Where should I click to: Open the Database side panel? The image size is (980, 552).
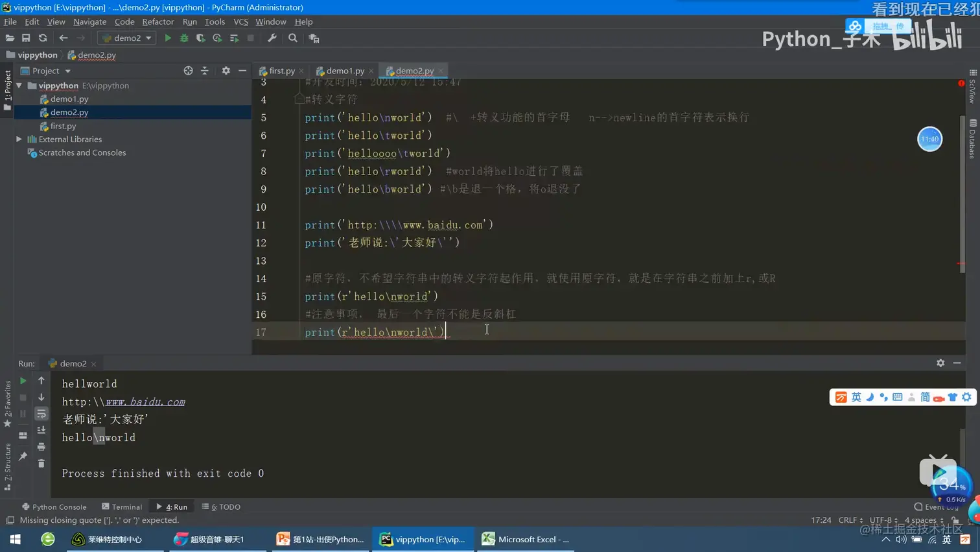(x=973, y=139)
